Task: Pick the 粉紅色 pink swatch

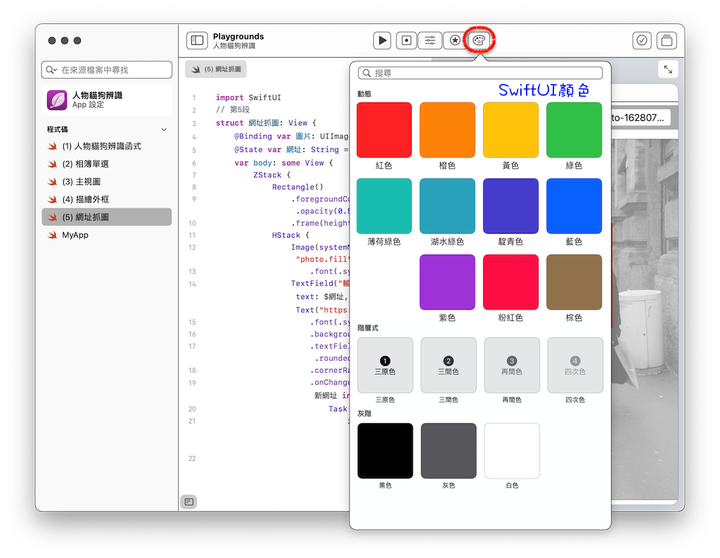Action: click(x=511, y=282)
